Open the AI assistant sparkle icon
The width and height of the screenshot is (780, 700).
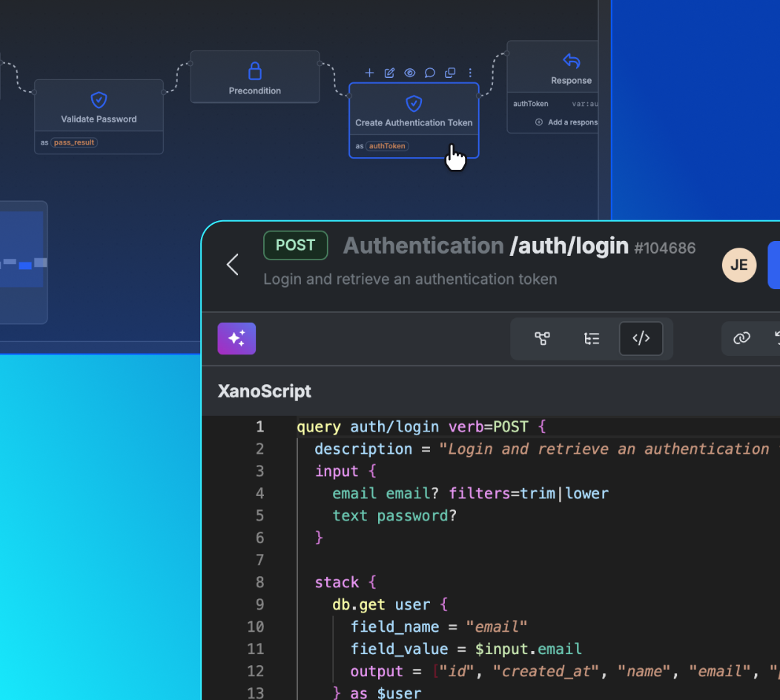pyautogui.click(x=236, y=338)
